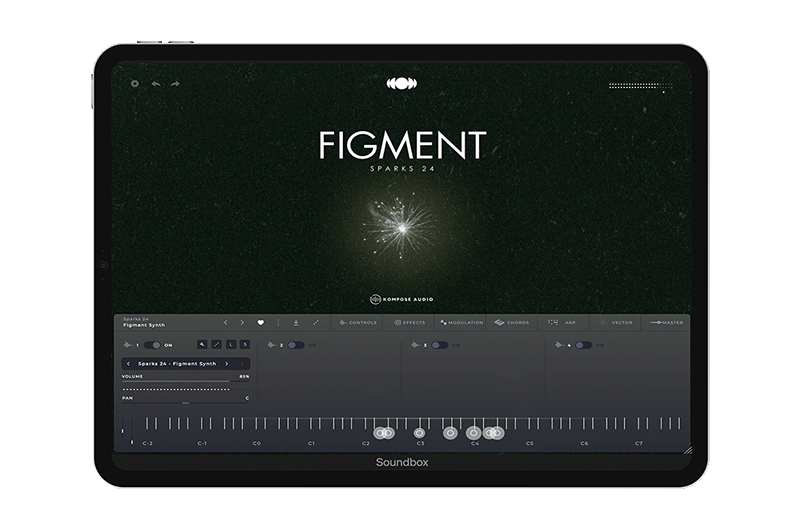Switch to the Chords tab
The height and width of the screenshot is (530, 800).
pyautogui.click(x=512, y=322)
